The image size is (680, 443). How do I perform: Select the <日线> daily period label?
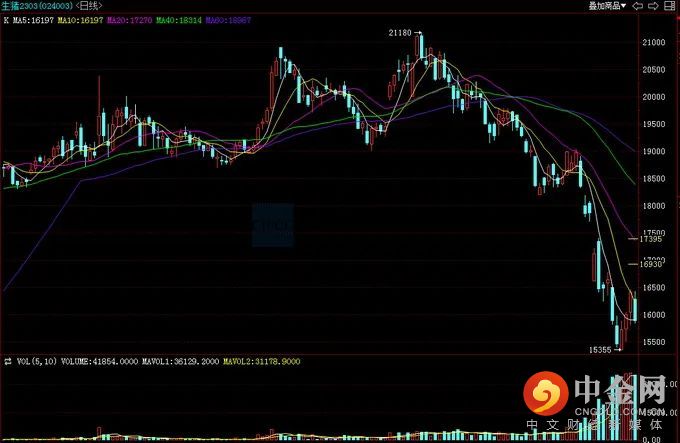click(x=89, y=6)
